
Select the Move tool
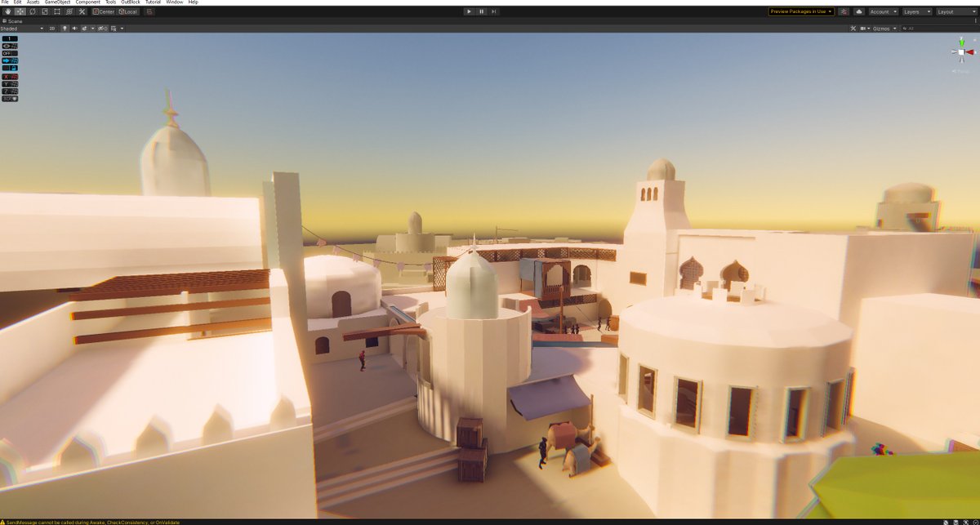click(20, 11)
